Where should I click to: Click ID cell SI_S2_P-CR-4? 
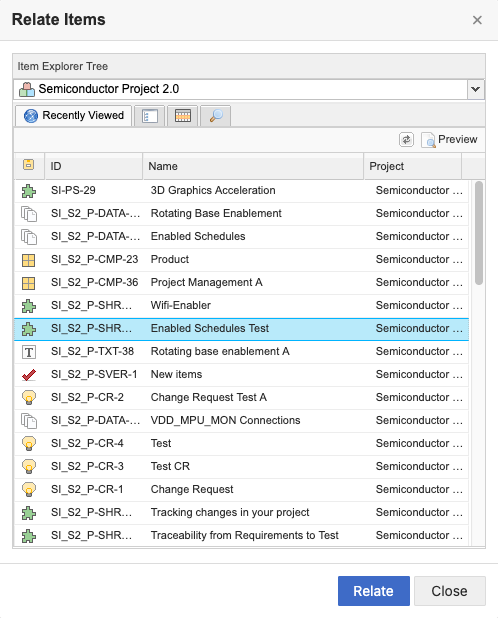click(x=87, y=443)
